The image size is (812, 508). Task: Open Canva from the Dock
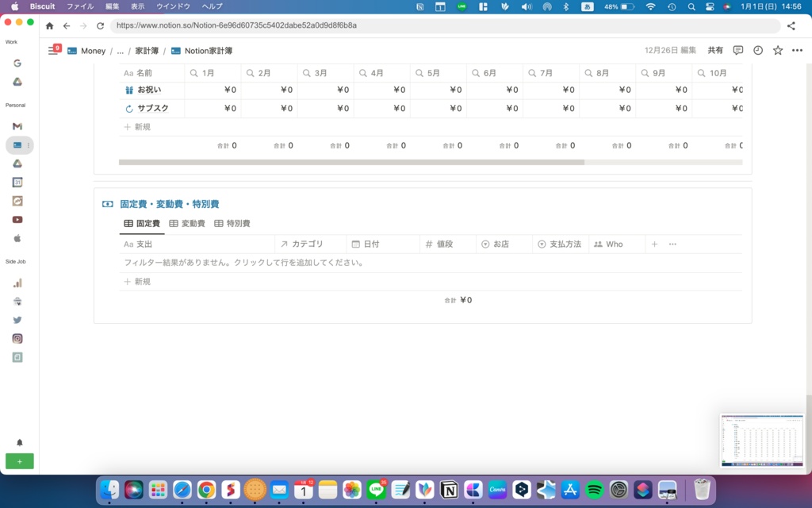pyautogui.click(x=497, y=489)
